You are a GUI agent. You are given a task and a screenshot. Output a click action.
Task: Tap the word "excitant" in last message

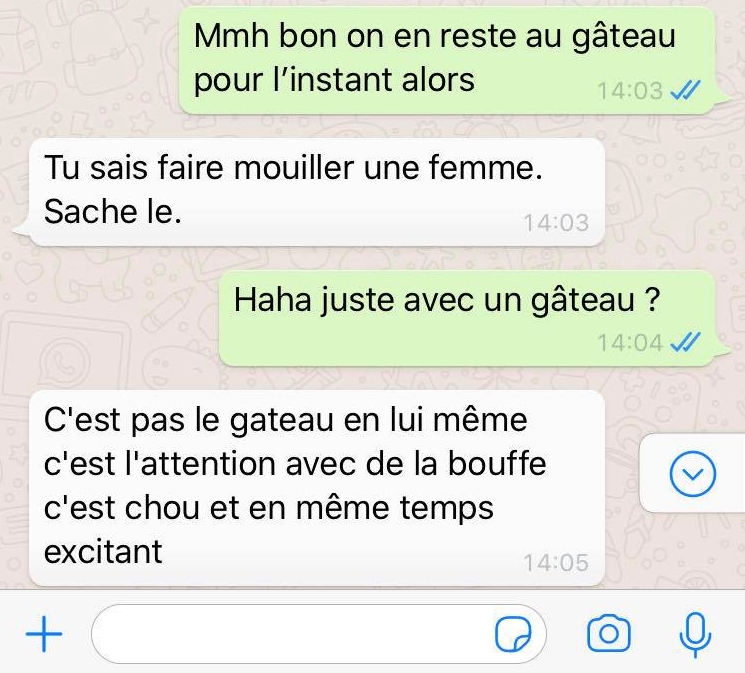coord(103,552)
